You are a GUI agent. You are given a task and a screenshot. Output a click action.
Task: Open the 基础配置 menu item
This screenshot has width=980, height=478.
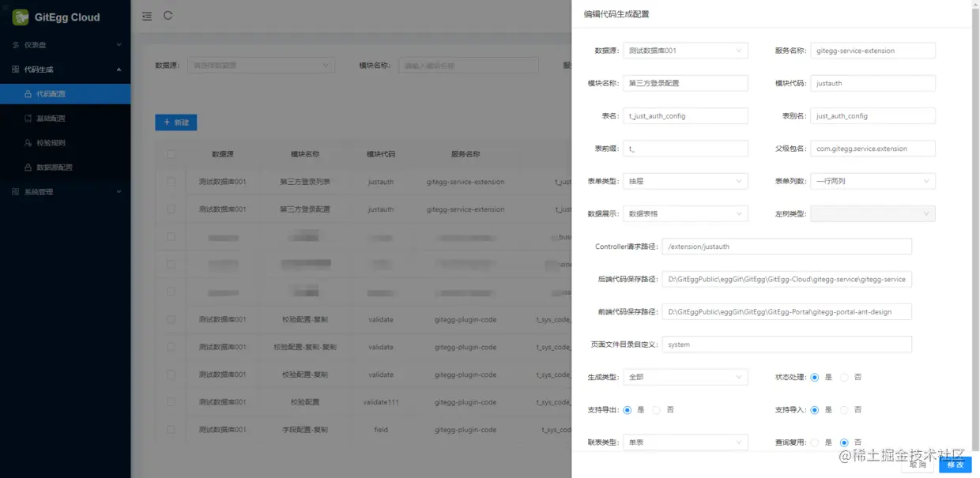pos(65,119)
